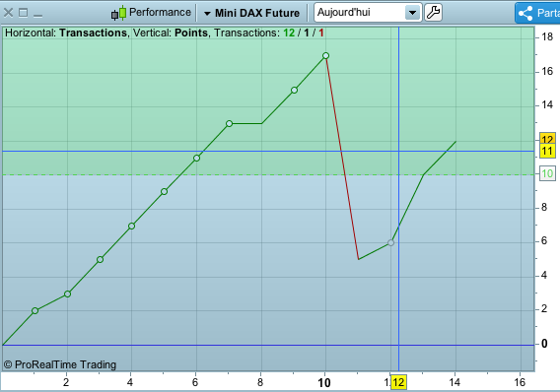Click the red losing transactions count 1
This screenshot has width=560, height=392.
[x=321, y=33]
